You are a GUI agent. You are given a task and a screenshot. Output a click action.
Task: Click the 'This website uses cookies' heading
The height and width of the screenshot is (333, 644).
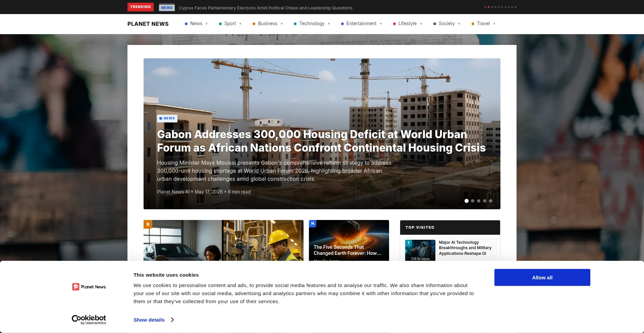(x=166, y=275)
